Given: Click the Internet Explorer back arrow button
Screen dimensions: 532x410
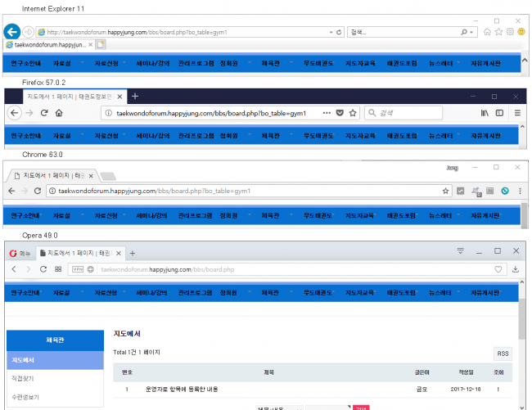Looking at the screenshot, I should tap(12, 32).
